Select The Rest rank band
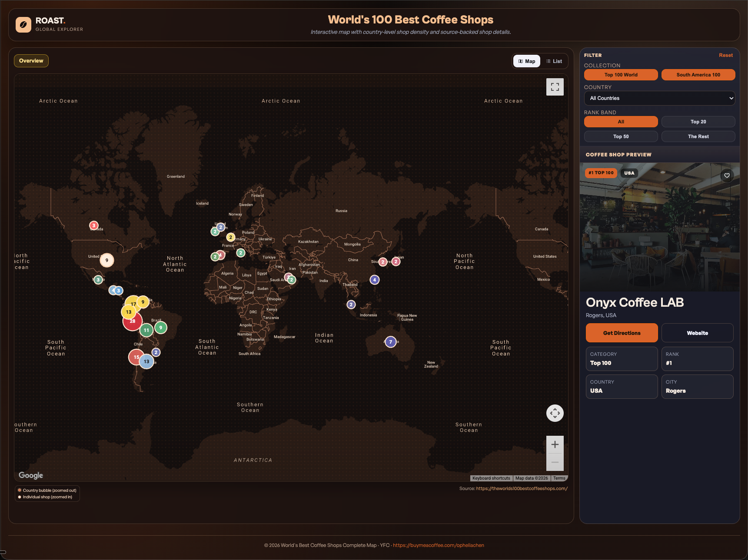This screenshot has height=560, width=748. coord(698,136)
